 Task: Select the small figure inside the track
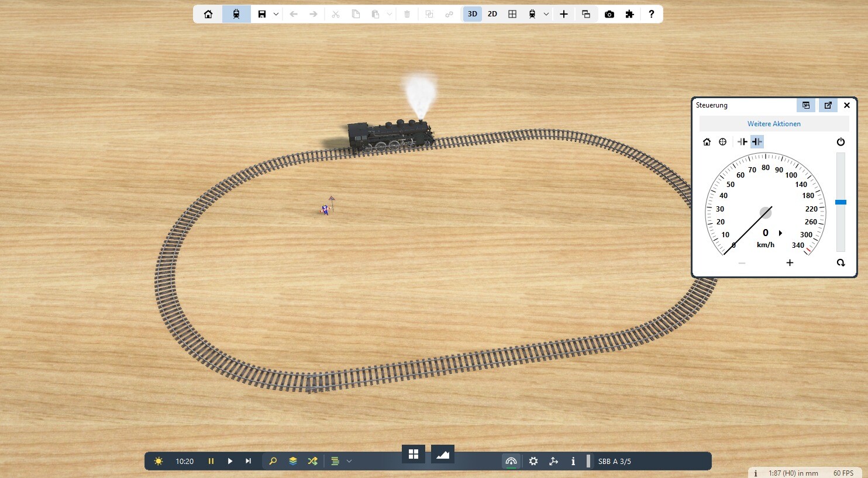(325, 209)
